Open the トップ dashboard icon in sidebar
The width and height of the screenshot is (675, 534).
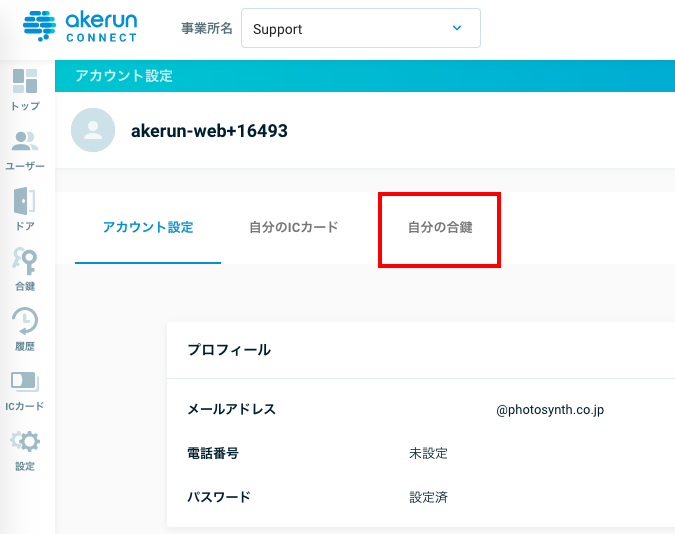coord(25,81)
